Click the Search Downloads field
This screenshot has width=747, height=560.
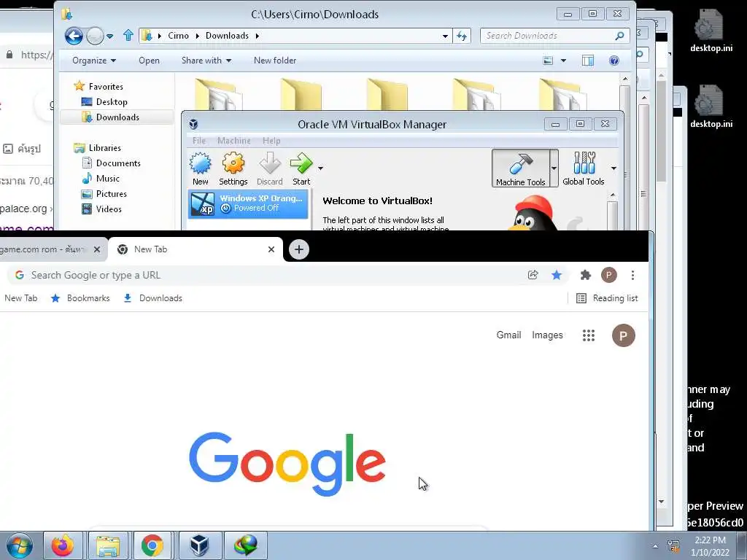pyautogui.click(x=555, y=36)
